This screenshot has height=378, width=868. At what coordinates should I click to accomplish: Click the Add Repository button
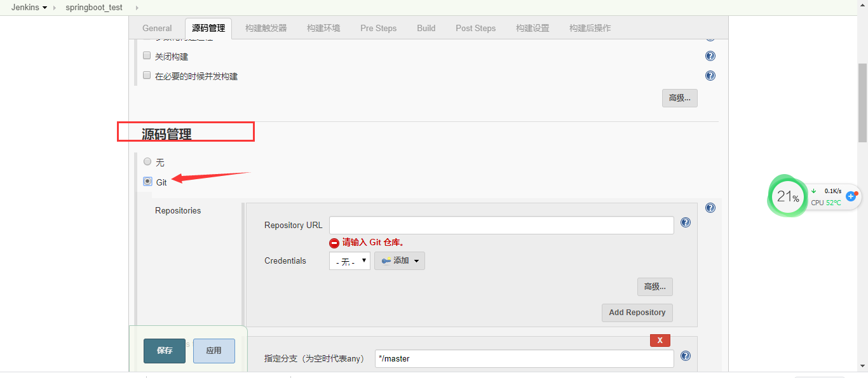(x=637, y=313)
